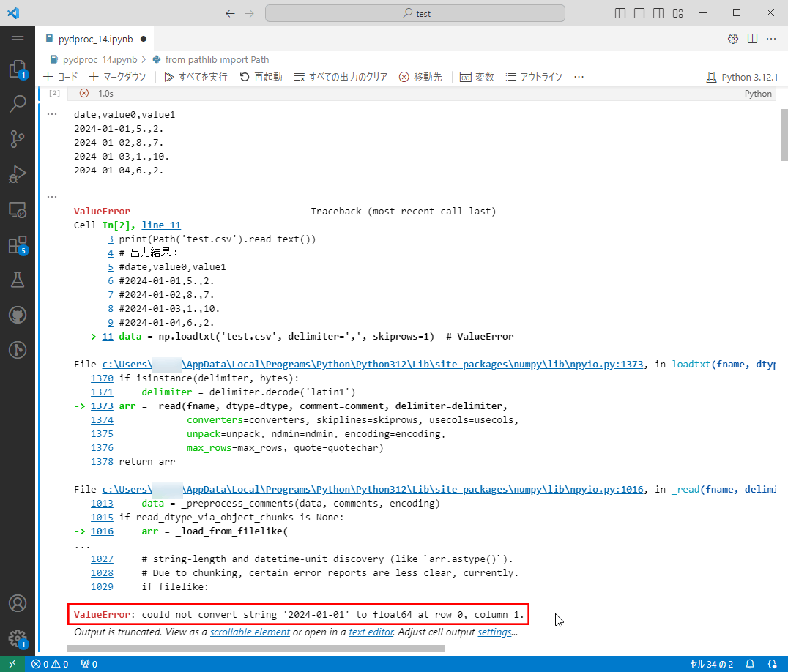Toggle bottom panel layout button

(x=639, y=13)
